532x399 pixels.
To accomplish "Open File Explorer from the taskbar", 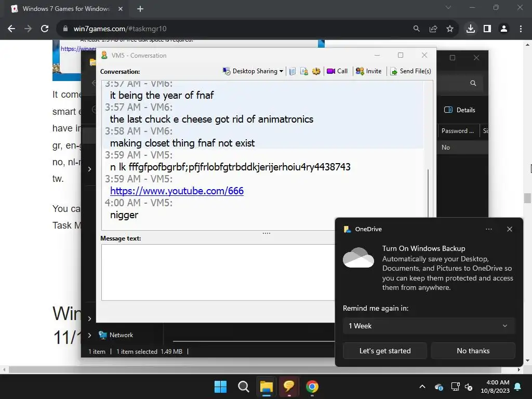I will point(267,387).
